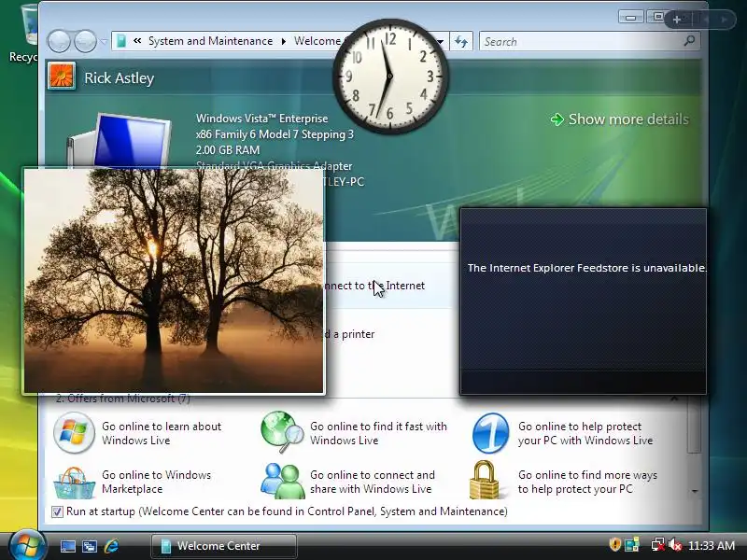Viewport: 747px width, 560px height.
Task: Click the address bar folder icon
Action: coord(121,41)
